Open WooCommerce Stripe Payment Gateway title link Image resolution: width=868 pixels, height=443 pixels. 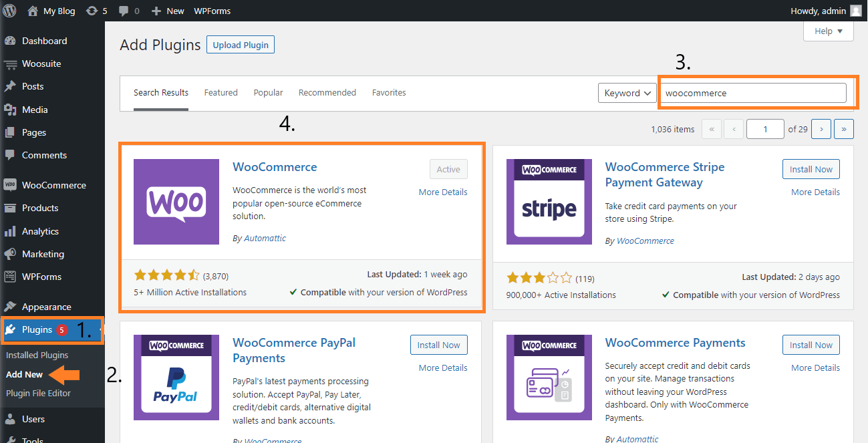[x=665, y=174]
